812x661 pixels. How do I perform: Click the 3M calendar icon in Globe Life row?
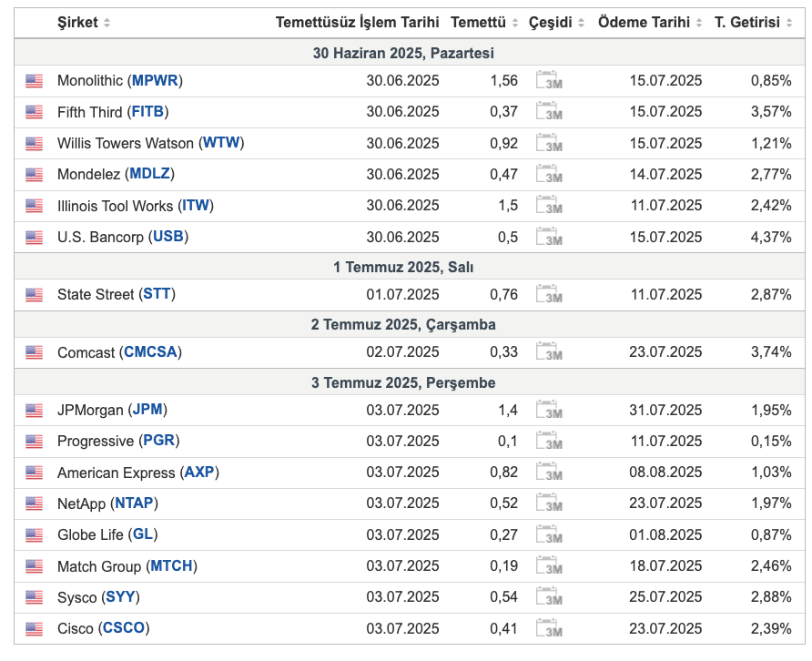549,534
